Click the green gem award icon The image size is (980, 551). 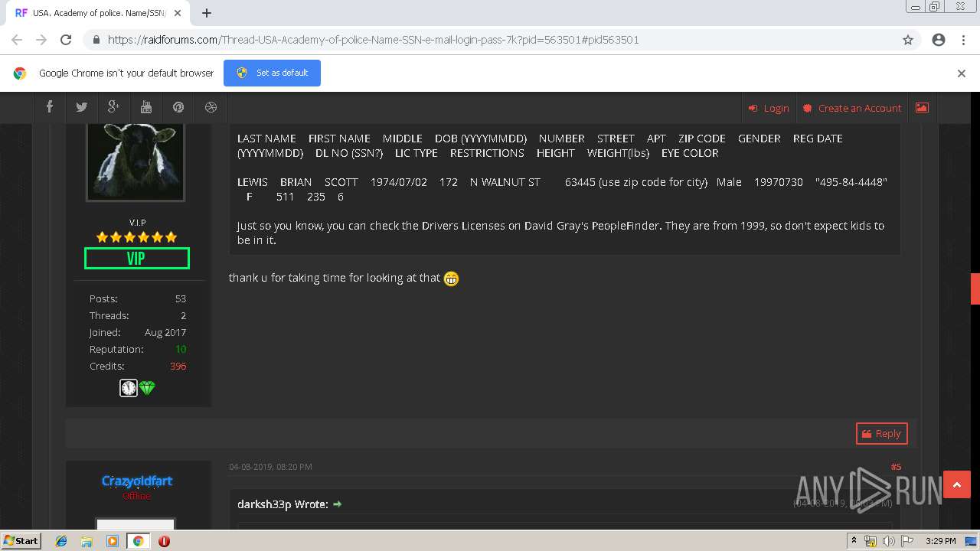(147, 388)
